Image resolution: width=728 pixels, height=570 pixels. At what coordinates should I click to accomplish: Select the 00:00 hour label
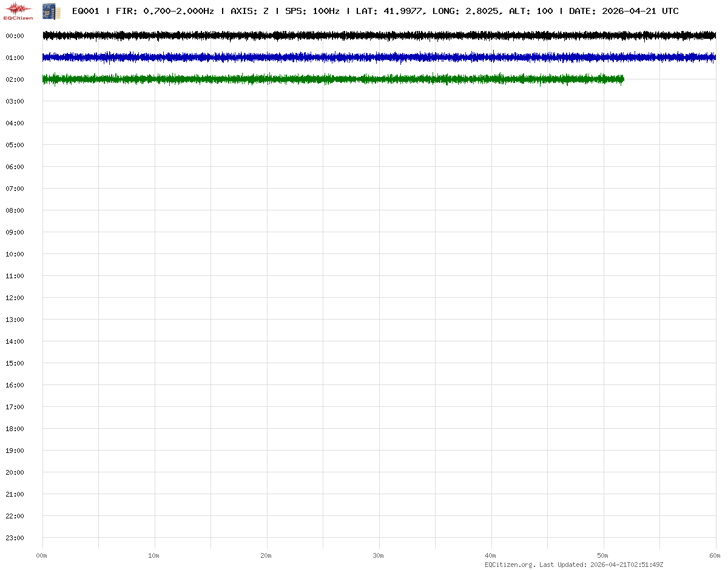point(15,36)
